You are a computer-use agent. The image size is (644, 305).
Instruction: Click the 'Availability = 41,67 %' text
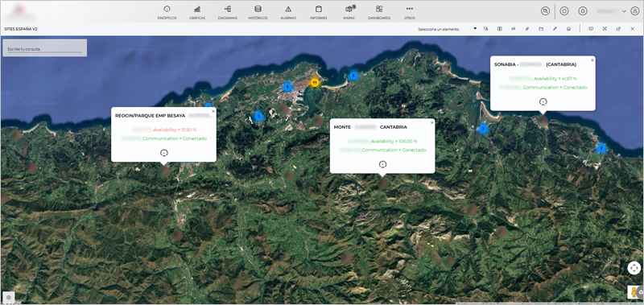[555, 78]
